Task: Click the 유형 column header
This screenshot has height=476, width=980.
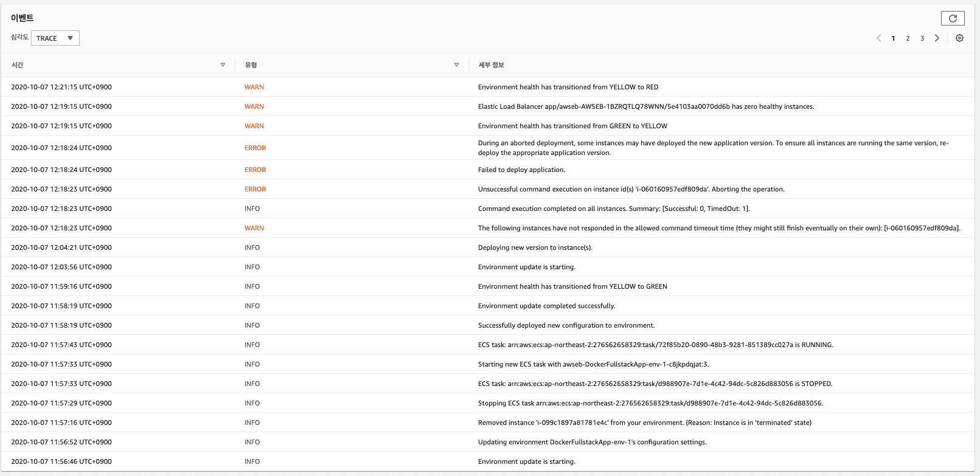Action: [x=251, y=65]
